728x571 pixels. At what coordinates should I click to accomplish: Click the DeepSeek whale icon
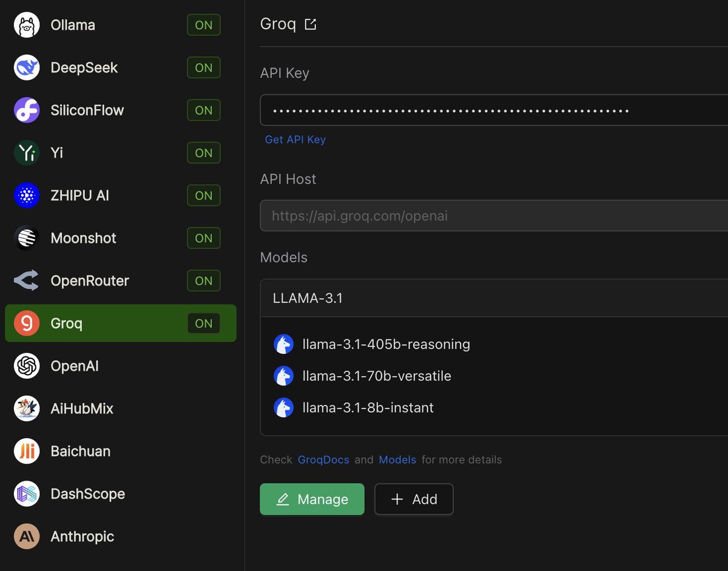tap(27, 67)
